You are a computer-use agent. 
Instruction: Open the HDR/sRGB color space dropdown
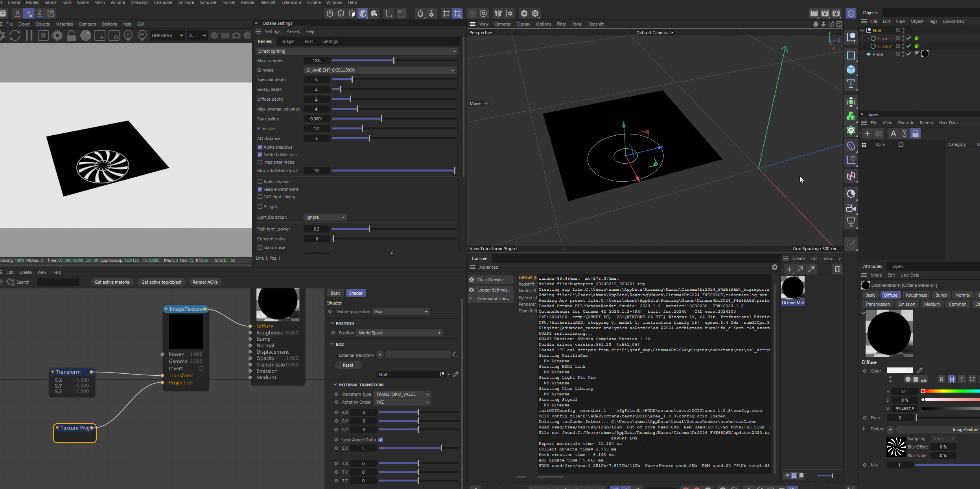click(x=167, y=35)
